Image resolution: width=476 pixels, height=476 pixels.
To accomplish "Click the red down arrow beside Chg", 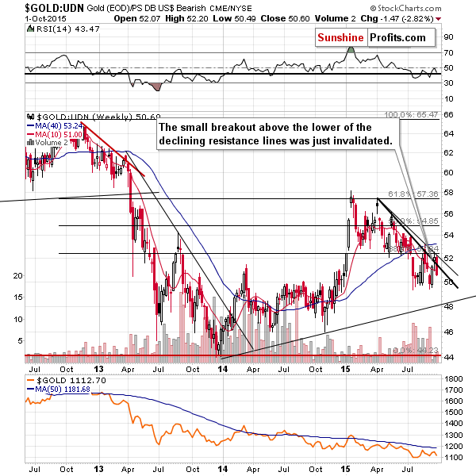I will (438, 19).
